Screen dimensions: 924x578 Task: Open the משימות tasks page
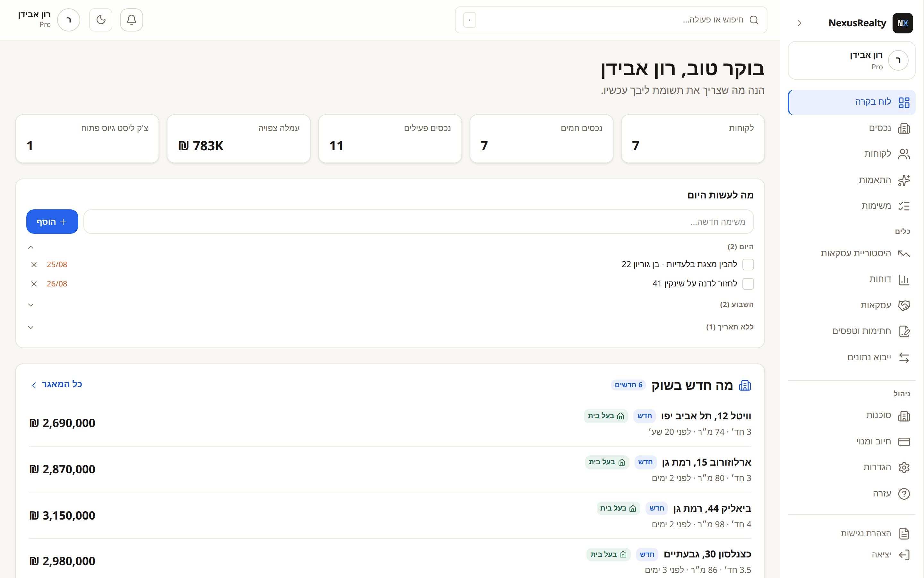(x=851, y=206)
